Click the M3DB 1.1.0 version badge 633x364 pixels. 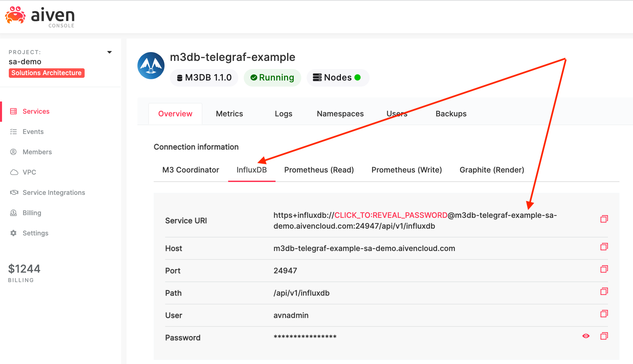[204, 77]
